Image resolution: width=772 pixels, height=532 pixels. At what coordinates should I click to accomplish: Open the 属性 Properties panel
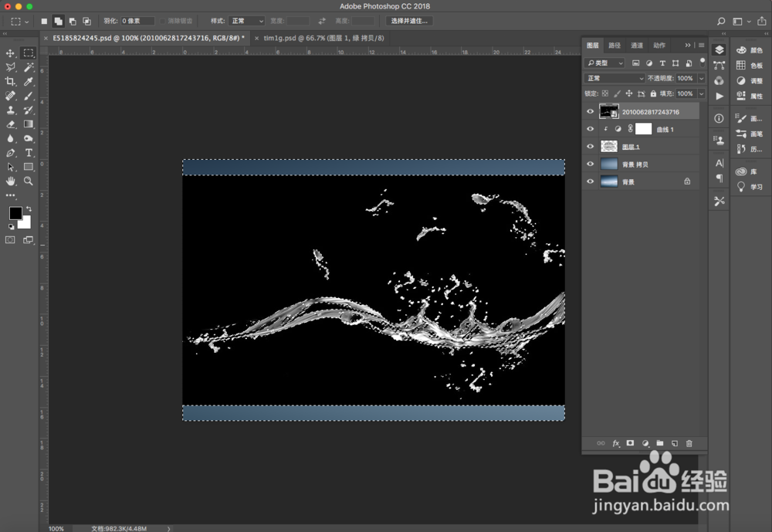[750, 96]
